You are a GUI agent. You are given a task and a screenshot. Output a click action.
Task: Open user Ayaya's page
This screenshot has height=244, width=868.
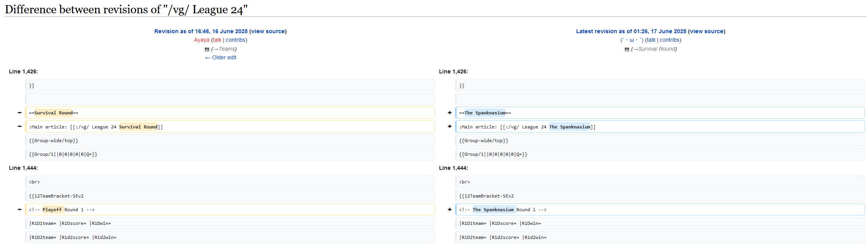coord(202,40)
